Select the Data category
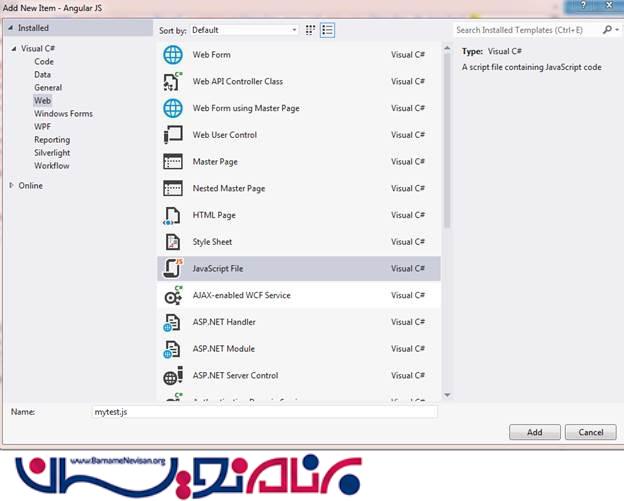This screenshot has width=624, height=501. [42, 75]
